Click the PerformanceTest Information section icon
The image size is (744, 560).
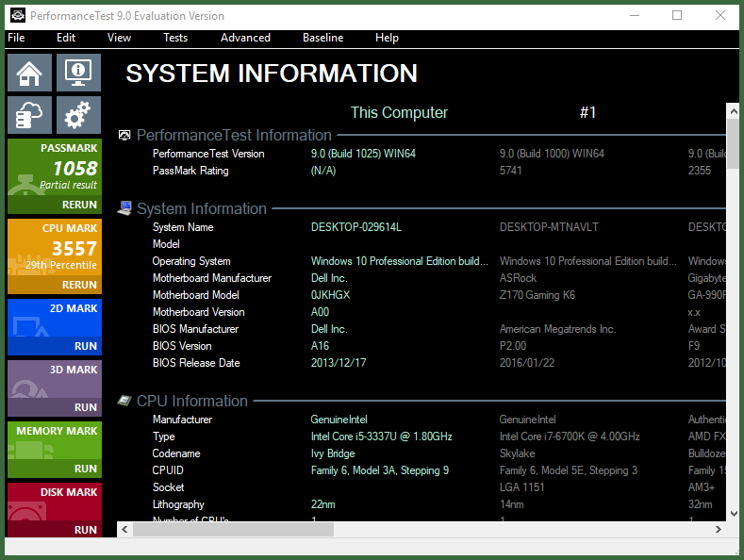pyautogui.click(x=124, y=136)
